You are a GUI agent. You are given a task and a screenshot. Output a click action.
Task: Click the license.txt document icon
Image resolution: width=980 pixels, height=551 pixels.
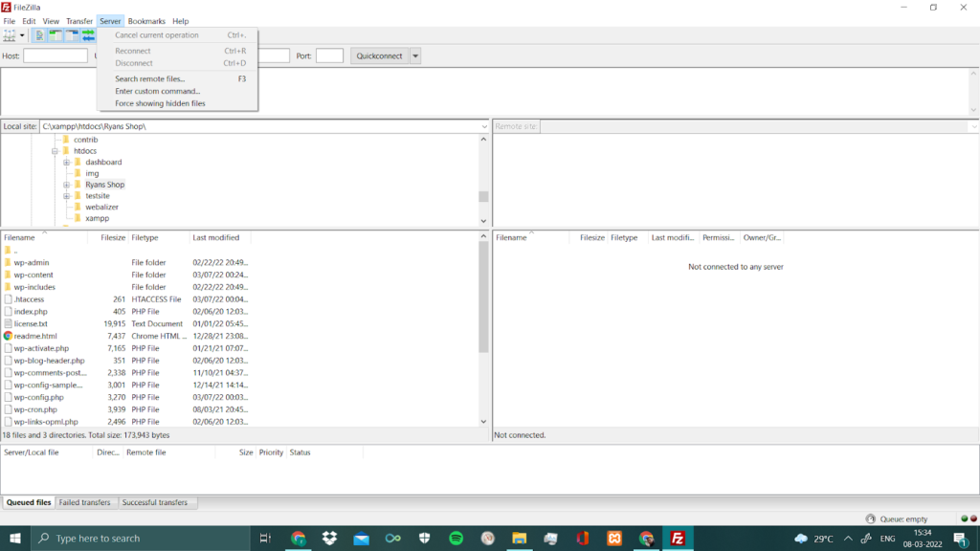tap(8, 323)
